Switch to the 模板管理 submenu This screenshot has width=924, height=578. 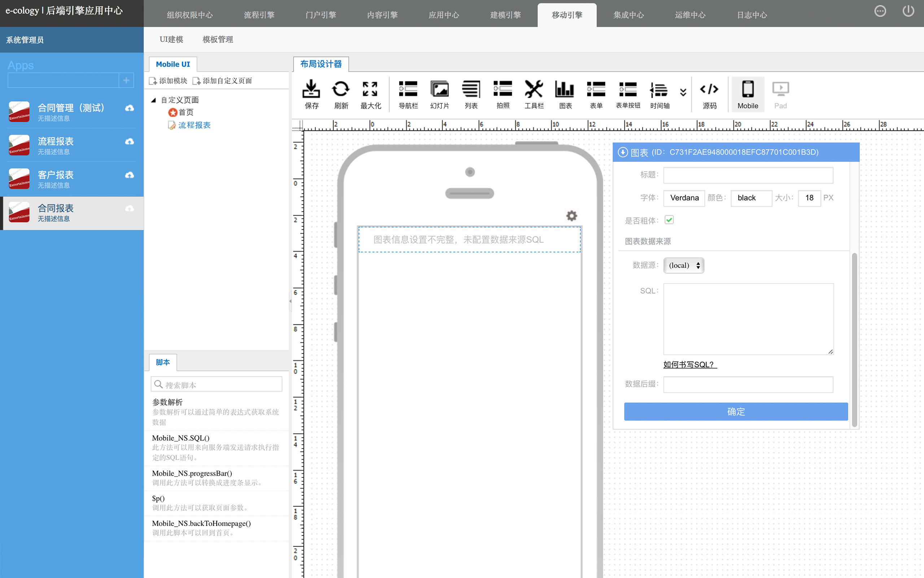click(x=218, y=39)
